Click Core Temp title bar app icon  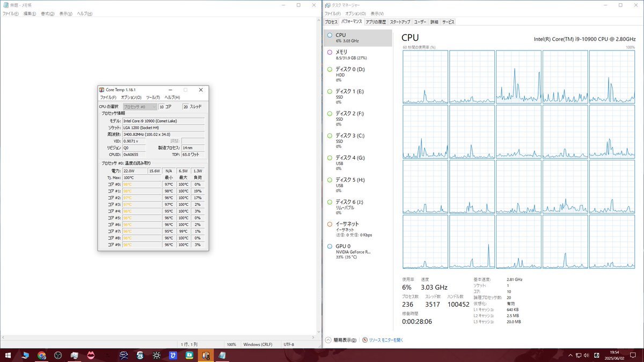[x=102, y=90]
